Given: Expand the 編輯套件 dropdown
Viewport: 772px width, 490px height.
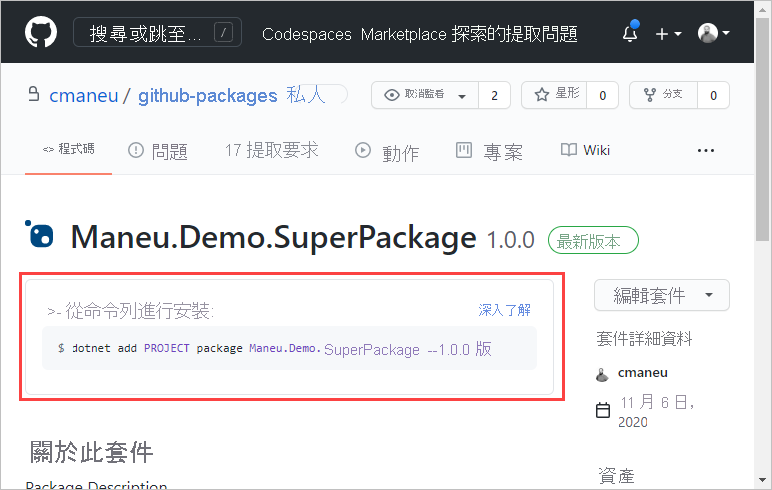Looking at the screenshot, I should pyautogui.click(x=662, y=295).
